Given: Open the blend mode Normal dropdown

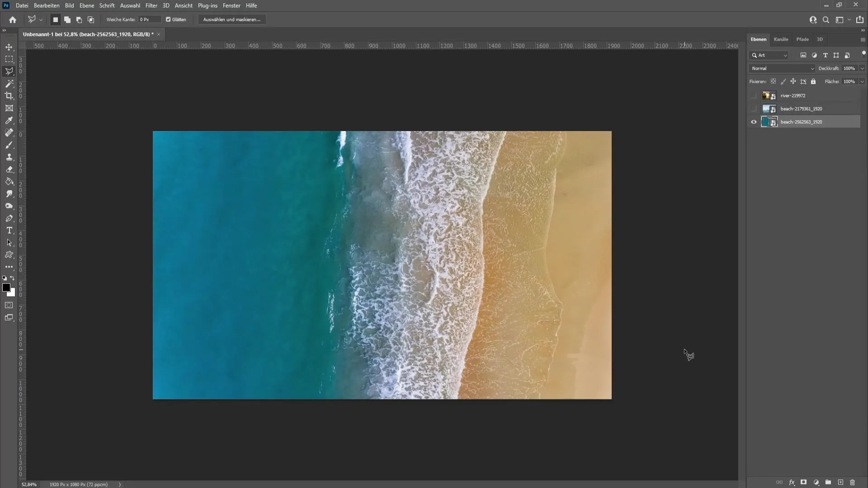Looking at the screenshot, I should point(782,68).
